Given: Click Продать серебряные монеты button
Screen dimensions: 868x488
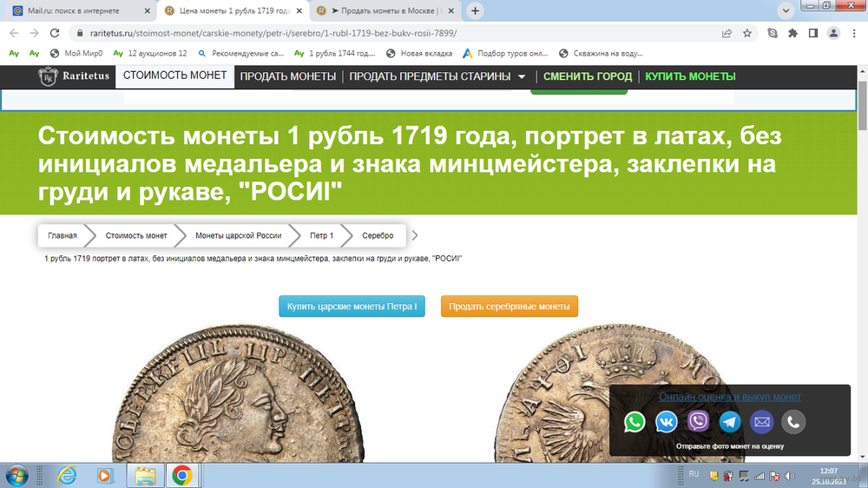Looking at the screenshot, I should pos(510,307).
